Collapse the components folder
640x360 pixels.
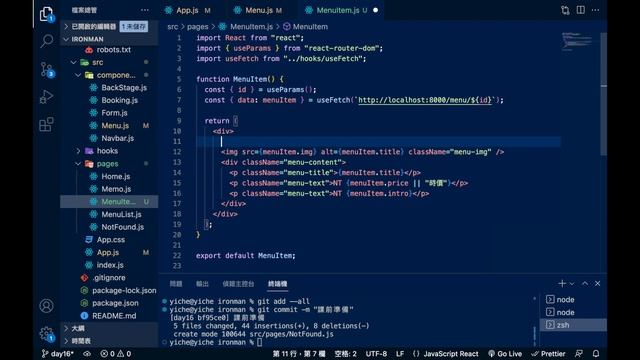coord(109,75)
